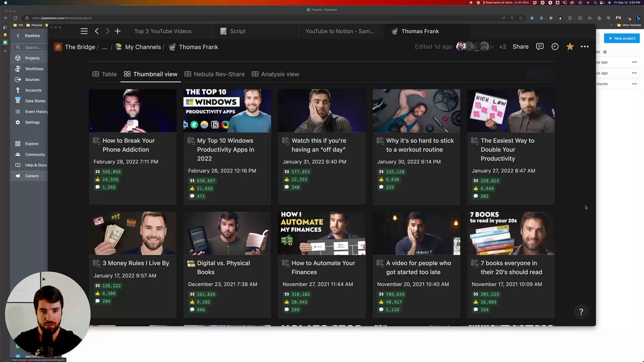Open the YouTube to Notion tab
The image size is (644, 362).
340,31
